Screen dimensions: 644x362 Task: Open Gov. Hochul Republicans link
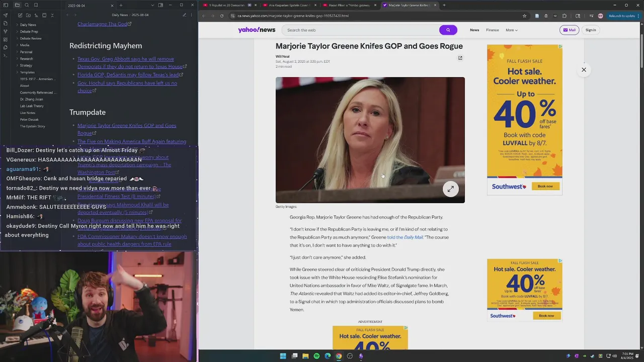click(x=127, y=87)
